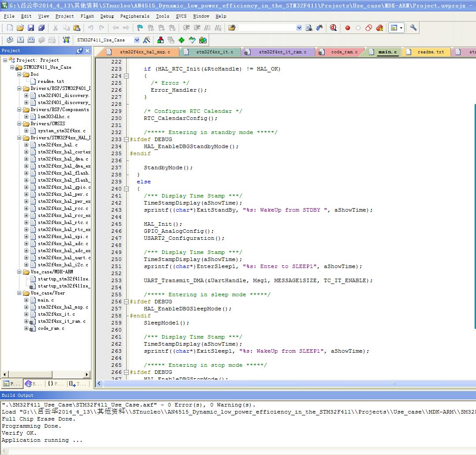Image resolution: width=476 pixels, height=455 pixels.
Task: Open the Flash menu
Action: (87, 16)
